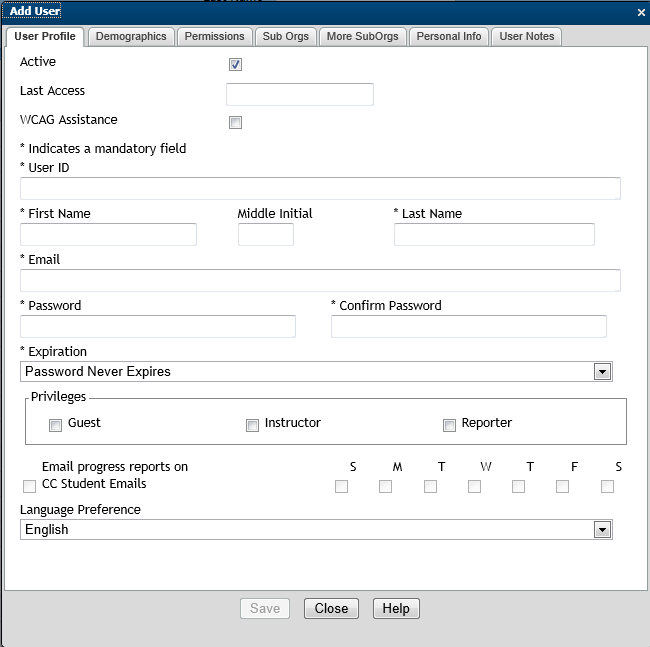Expand the Language Preference dropdown
This screenshot has height=647, width=650.
pos(602,530)
